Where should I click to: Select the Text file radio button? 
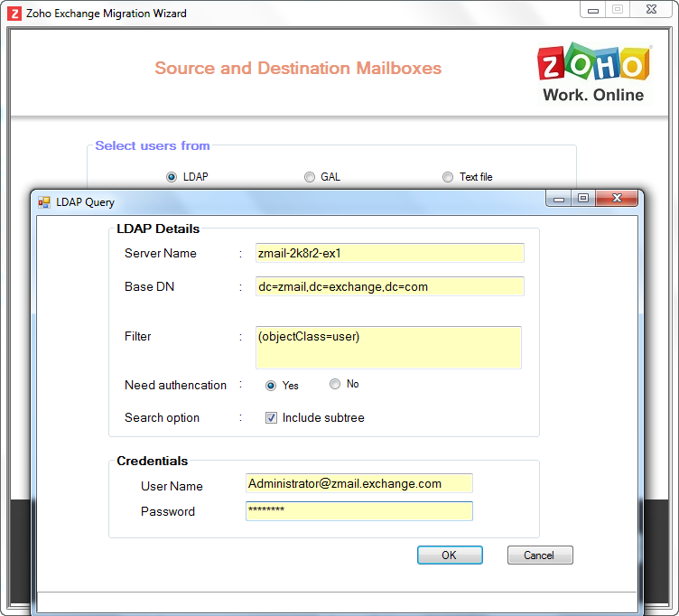[x=448, y=177]
